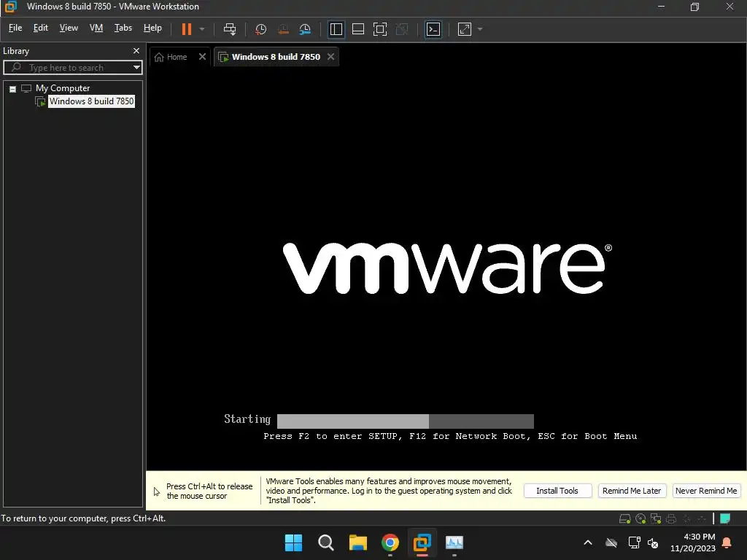Revert the virtual machine to its snapshot
747x560 pixels.
point(283,29)
